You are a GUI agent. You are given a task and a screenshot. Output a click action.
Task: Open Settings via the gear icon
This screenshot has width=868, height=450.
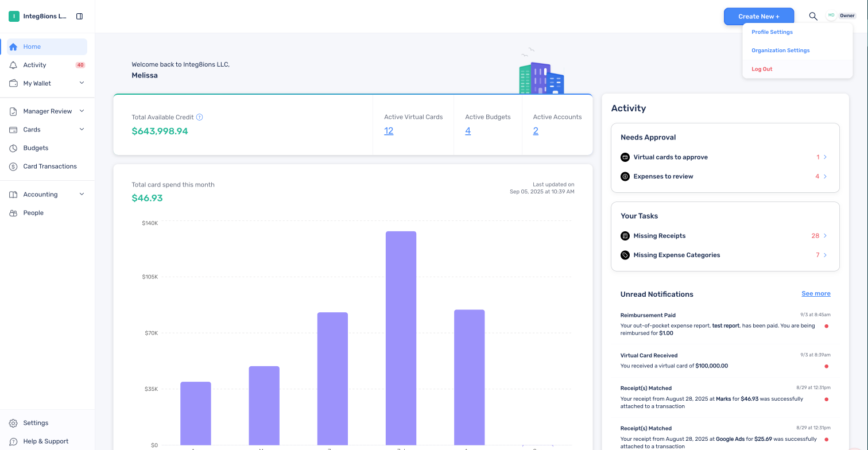(x=13, y=423)
